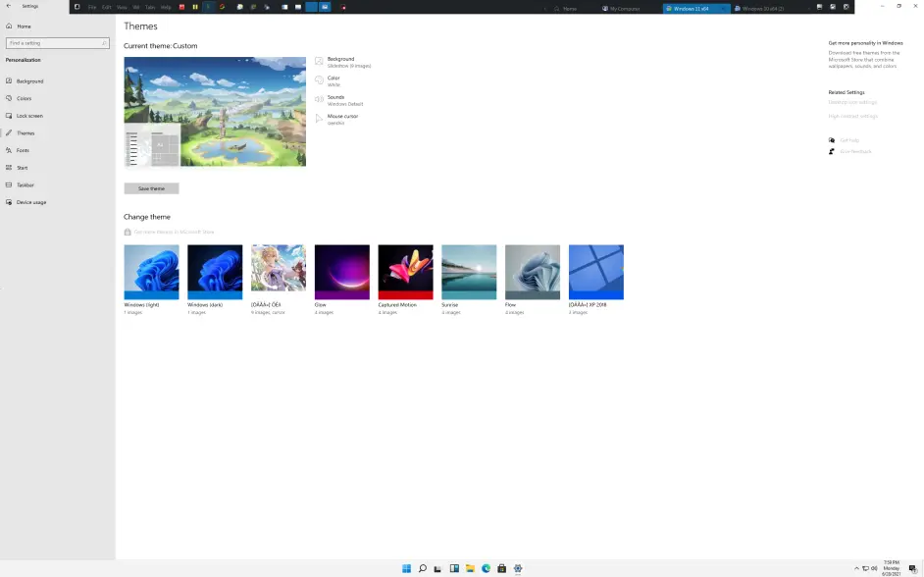The height and width of the screenshot is (577, 924).
Task: Open the theme Mouse cursor setting
Action: coord(336,119)
